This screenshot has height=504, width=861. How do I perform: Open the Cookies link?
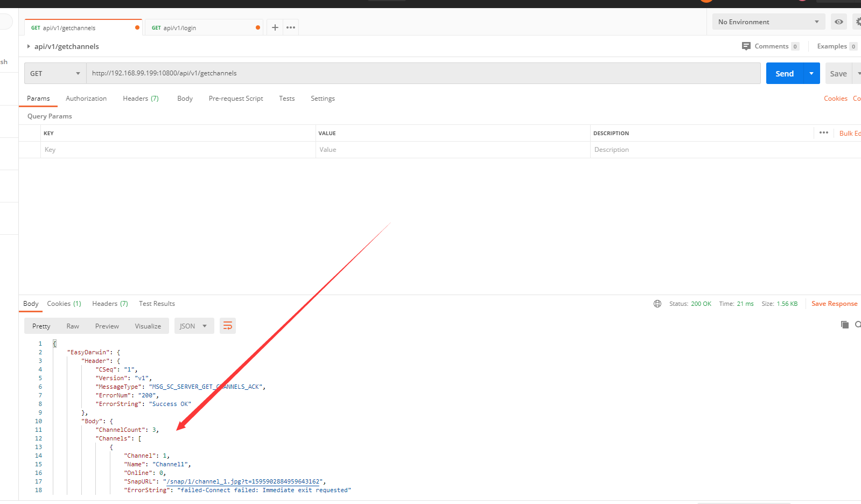(x=835, y=99)
